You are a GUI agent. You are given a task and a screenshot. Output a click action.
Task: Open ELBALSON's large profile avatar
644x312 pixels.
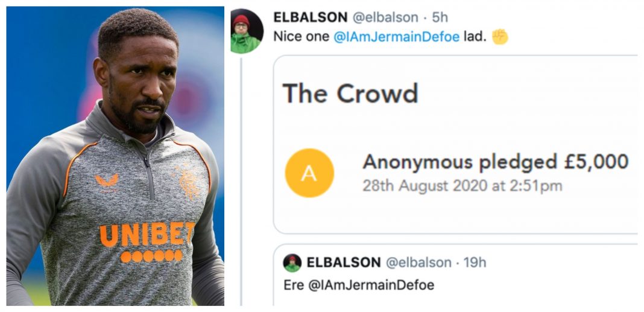click(x=247, y=31)
